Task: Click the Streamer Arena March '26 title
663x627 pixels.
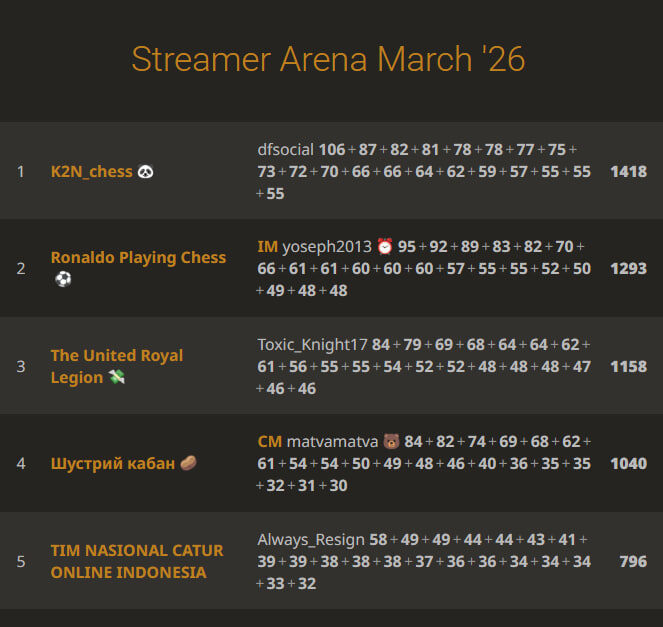Action: (x=328, y=59)
